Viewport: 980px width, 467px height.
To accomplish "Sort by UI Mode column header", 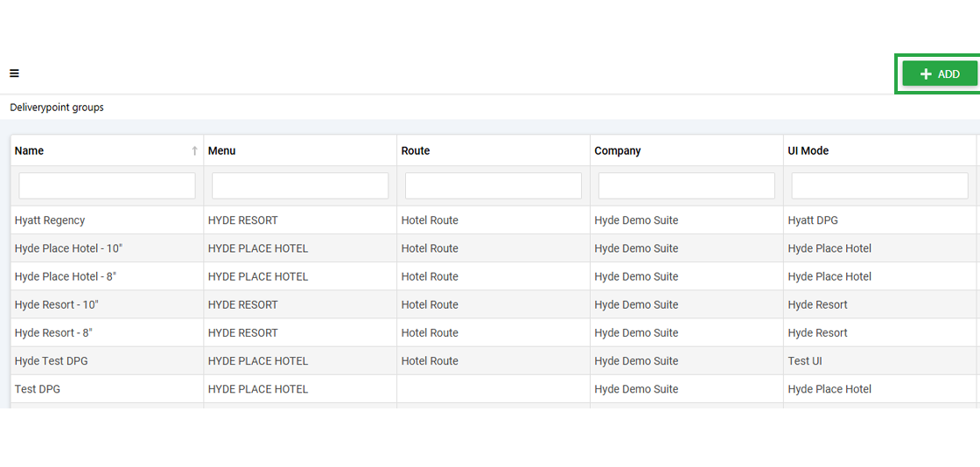I will (x=808, y=150).
